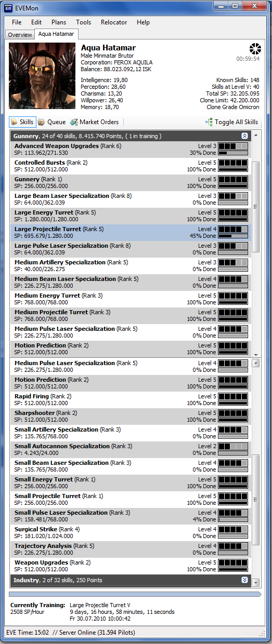Select Small Artillery Specialization row

click(131, 433)
